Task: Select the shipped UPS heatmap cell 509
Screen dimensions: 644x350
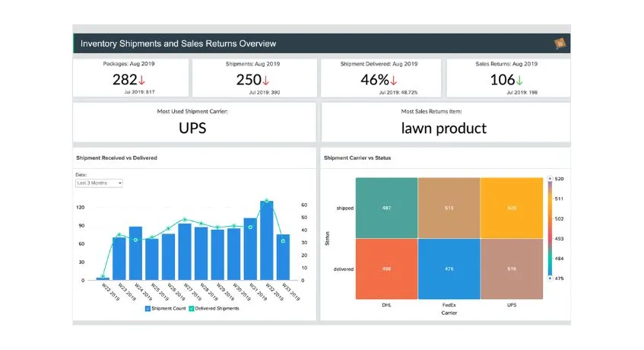Action: pos(512,208)
